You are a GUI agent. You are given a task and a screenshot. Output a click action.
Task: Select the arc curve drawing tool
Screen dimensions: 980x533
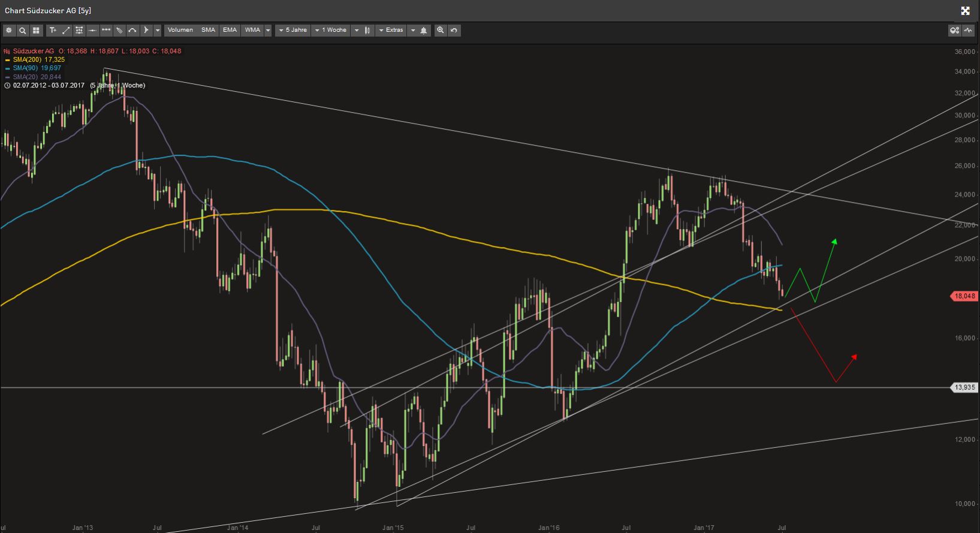132,30
